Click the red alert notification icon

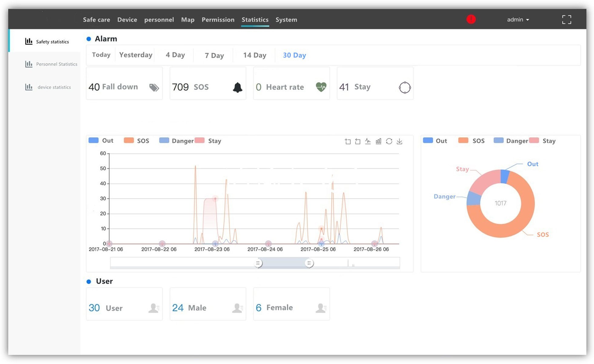click(471, 19)
